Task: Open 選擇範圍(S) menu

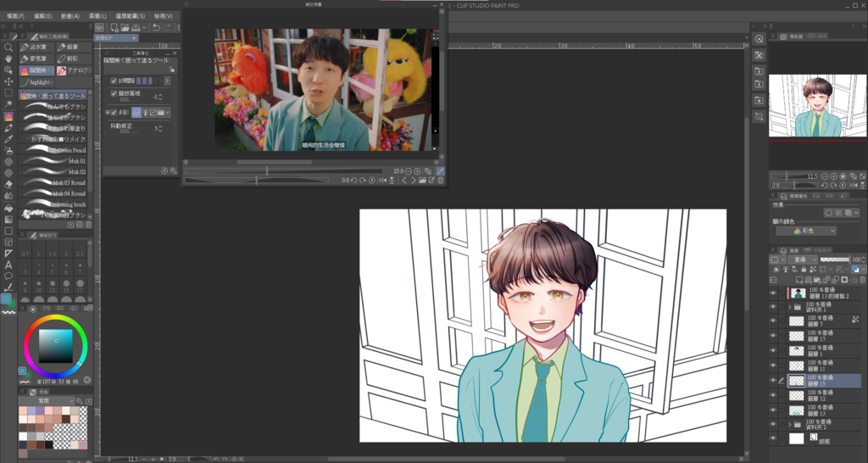Action: 130,16
